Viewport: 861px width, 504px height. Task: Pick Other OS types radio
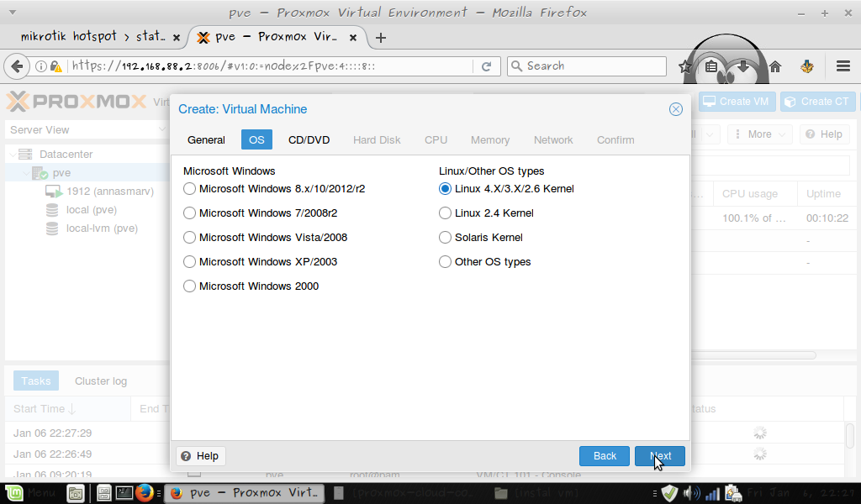point(445,261)
